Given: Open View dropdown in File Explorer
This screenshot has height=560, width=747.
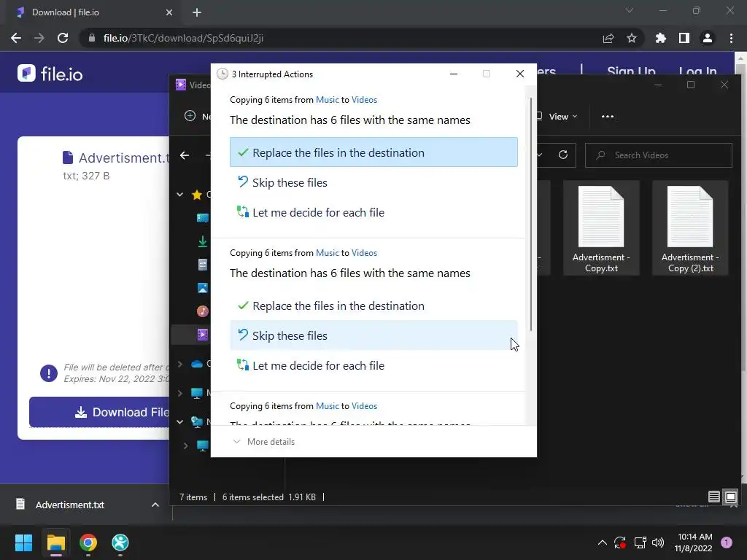Looking at the screenshot, I should point(558,117).
